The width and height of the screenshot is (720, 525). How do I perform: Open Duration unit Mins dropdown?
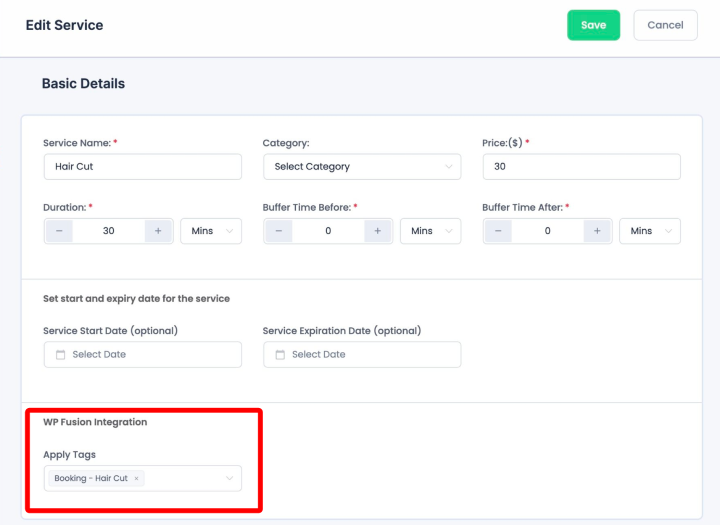click(x=211, y=231)
